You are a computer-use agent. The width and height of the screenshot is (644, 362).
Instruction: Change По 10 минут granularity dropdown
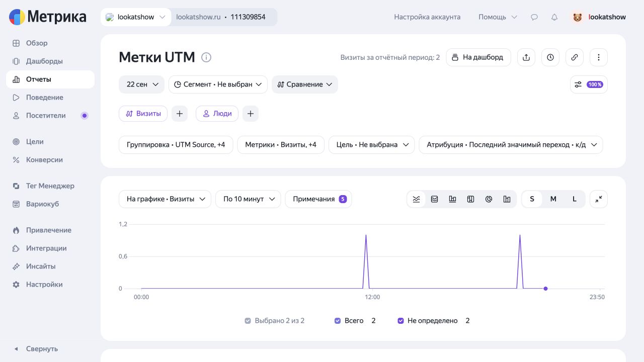point(248,199)
